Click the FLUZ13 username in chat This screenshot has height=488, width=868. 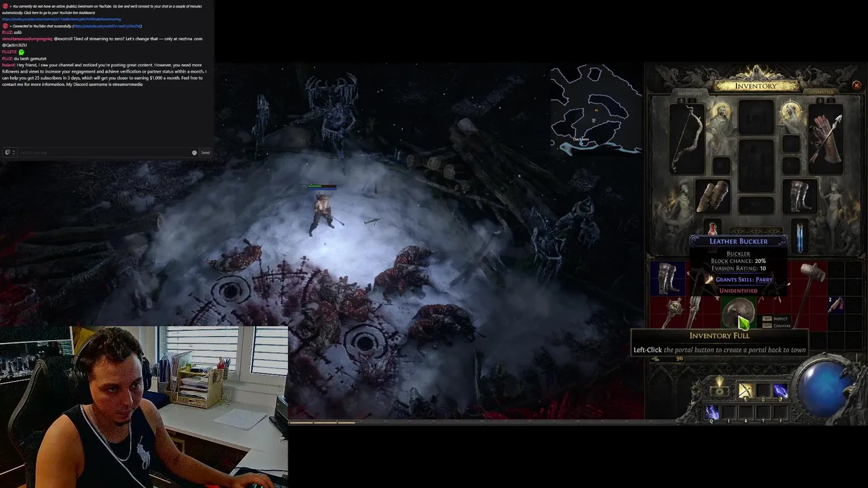click(x=9, y=52)
